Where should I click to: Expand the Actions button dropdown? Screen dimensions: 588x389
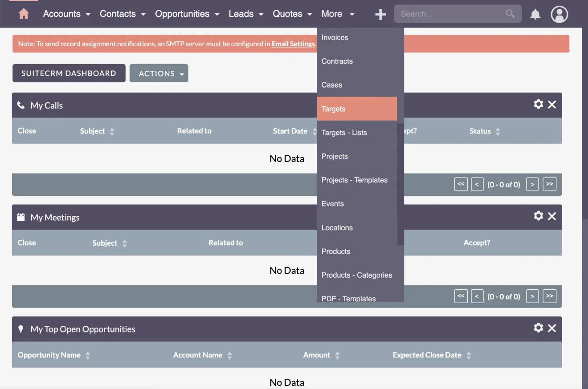pos(159,73)
